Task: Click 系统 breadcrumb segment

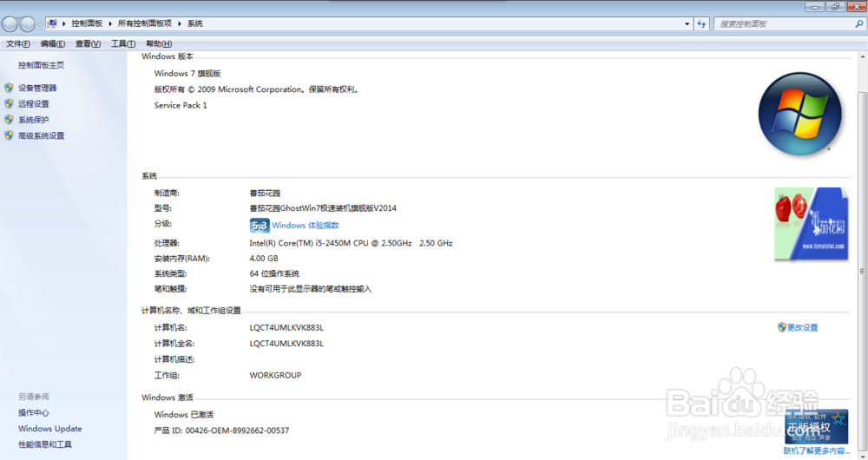Action: [x=194, y=23]
